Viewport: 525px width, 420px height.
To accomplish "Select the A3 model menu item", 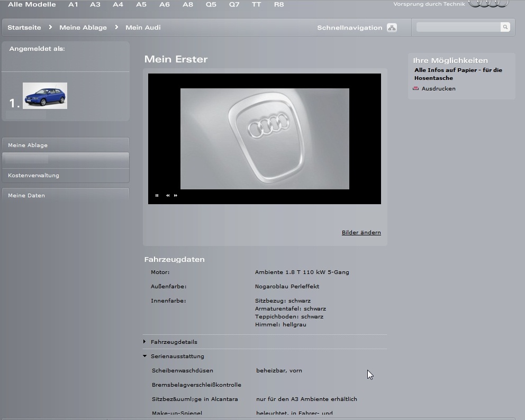I will pyautogui.click(x=95, y=4).
